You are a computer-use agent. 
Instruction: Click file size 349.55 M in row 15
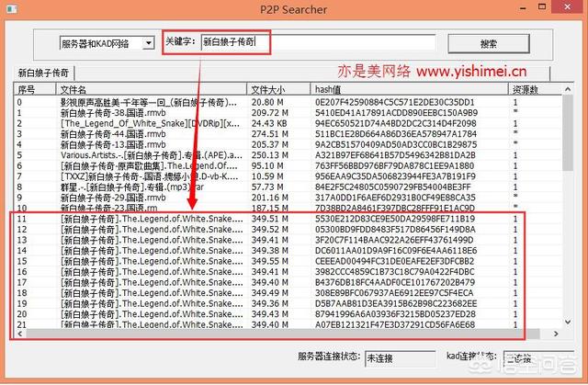[x=269, y=261]
